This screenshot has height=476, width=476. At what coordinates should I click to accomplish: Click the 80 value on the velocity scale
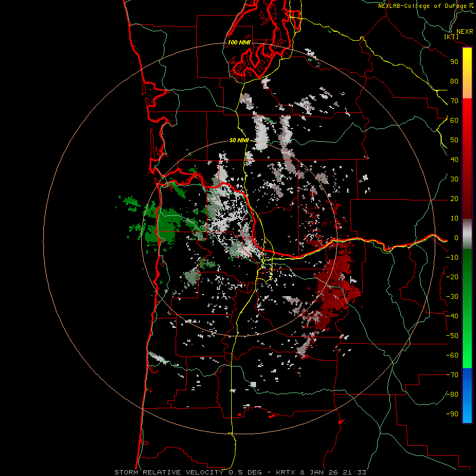point(454,81)
